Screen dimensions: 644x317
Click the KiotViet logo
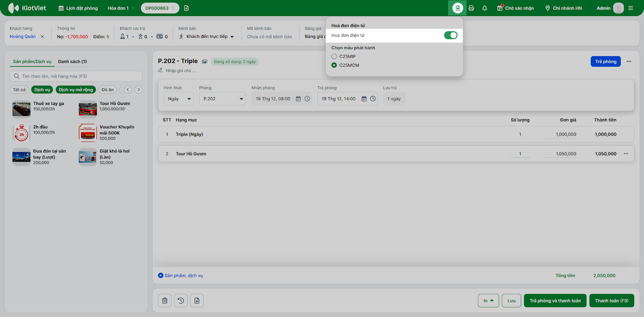(x=27, y=8)
